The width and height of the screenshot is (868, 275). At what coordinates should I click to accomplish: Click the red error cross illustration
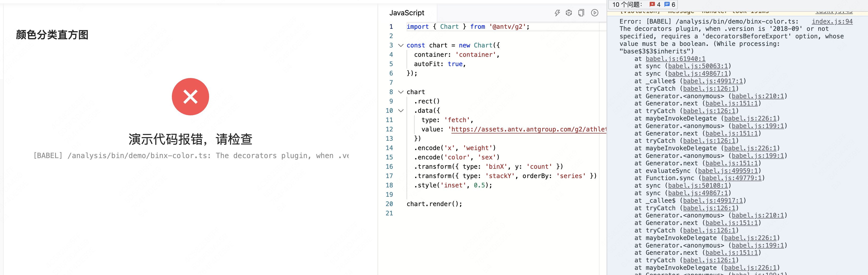pos(190,97)
